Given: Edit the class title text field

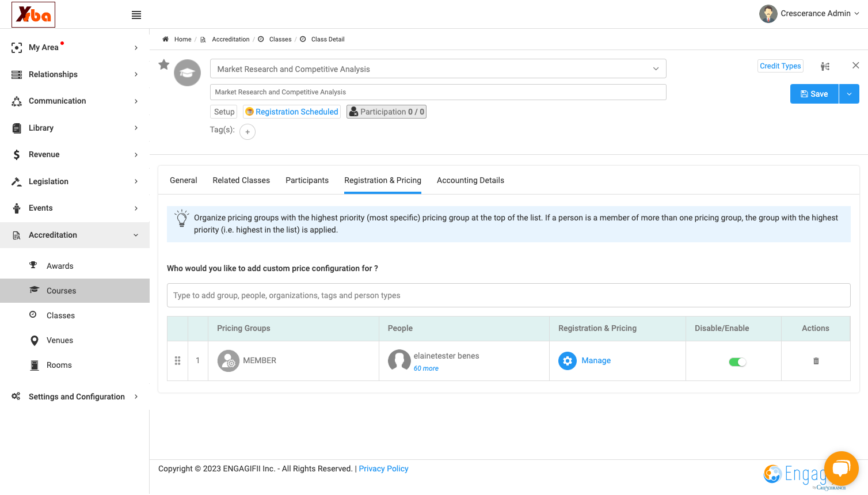Looking at the screenshot, I should pos(438,92).
